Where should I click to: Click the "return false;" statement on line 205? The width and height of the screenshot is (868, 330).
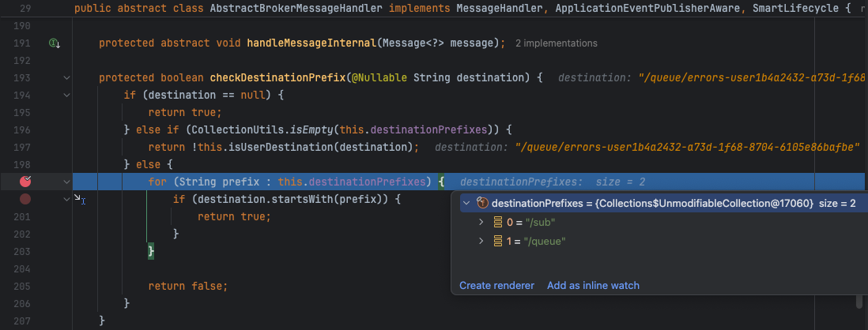(188, 286)
